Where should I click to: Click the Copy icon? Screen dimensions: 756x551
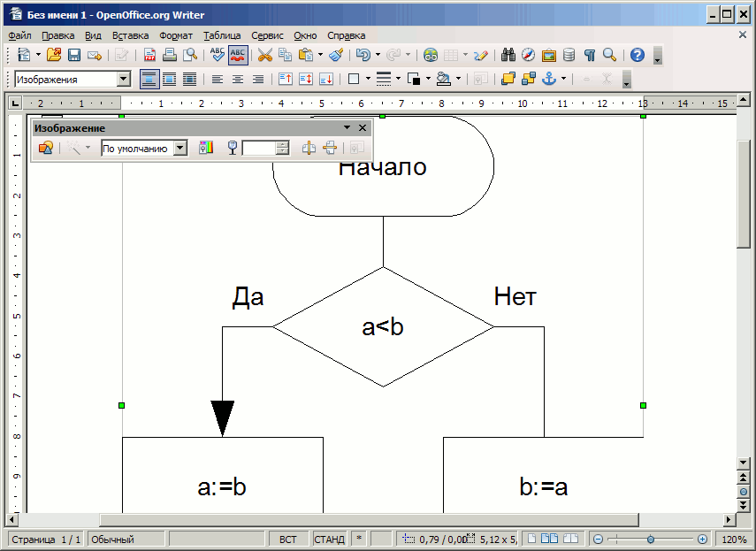click(x=285, y=55)
